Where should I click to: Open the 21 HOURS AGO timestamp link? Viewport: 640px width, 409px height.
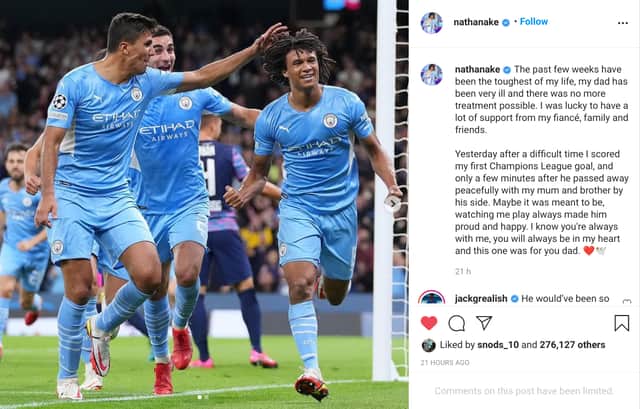pyautogui.click(x=445, y=362)
